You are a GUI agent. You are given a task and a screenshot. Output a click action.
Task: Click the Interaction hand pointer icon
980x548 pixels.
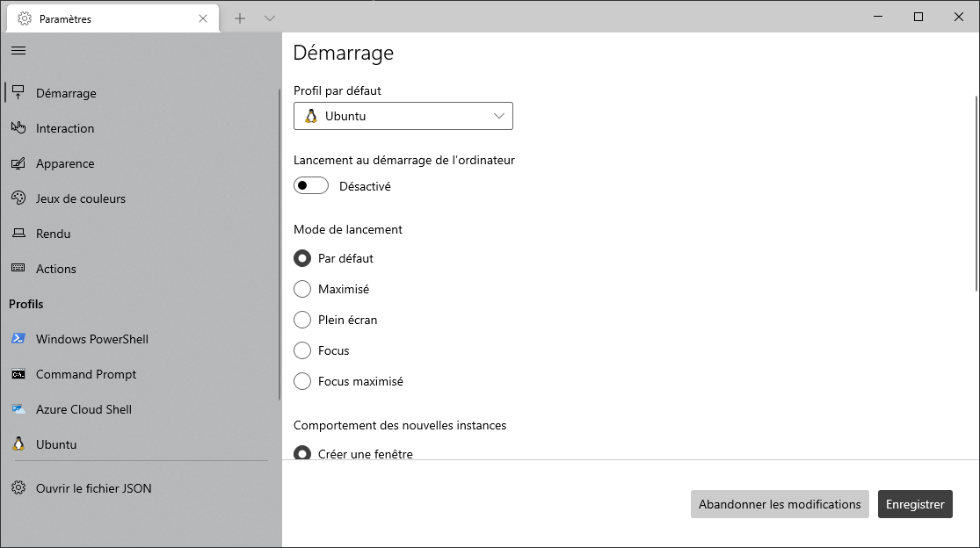point(18,127)
